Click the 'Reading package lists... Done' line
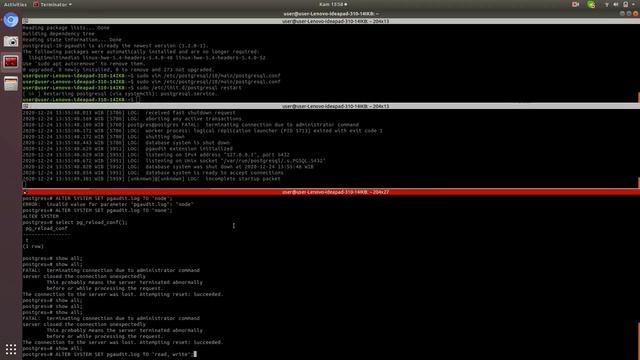Image resolution: width=640 pixels, height=360 pixels. click(x=66, y=28)
